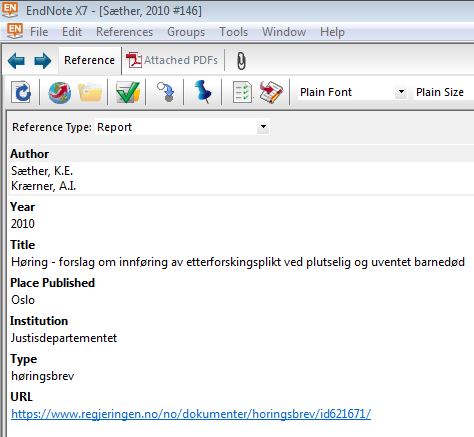
Task: Open the globe Open Link icon
Action: point(59,92)
